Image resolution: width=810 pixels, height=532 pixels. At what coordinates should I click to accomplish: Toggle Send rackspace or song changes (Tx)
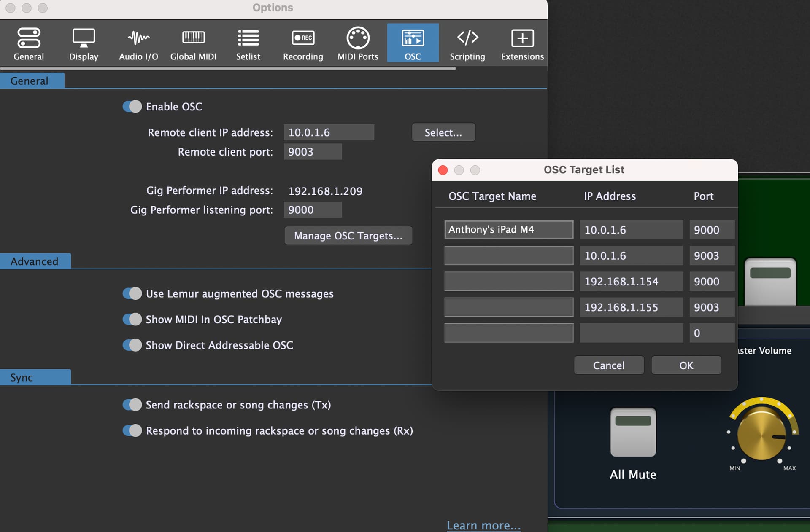tap(132, 405)
